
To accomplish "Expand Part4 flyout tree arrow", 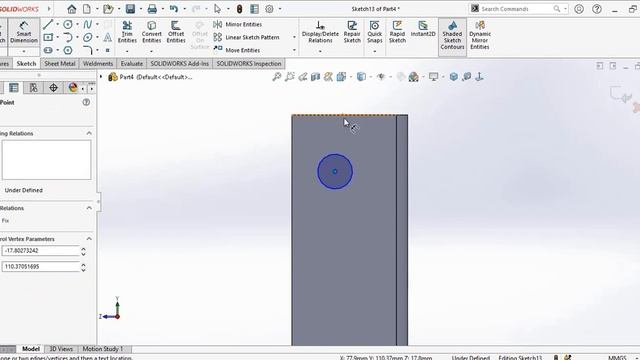I will point(101,76).
